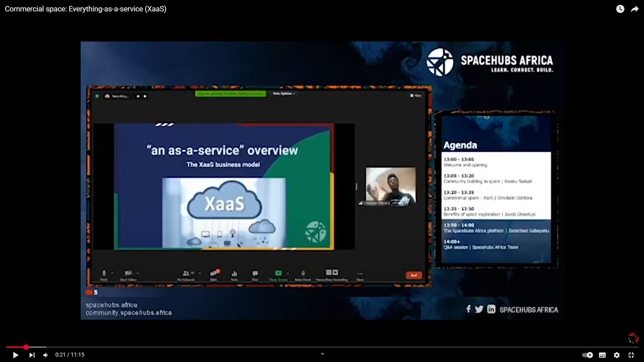Open Polls in Zoom toolbar

point(234,275)
